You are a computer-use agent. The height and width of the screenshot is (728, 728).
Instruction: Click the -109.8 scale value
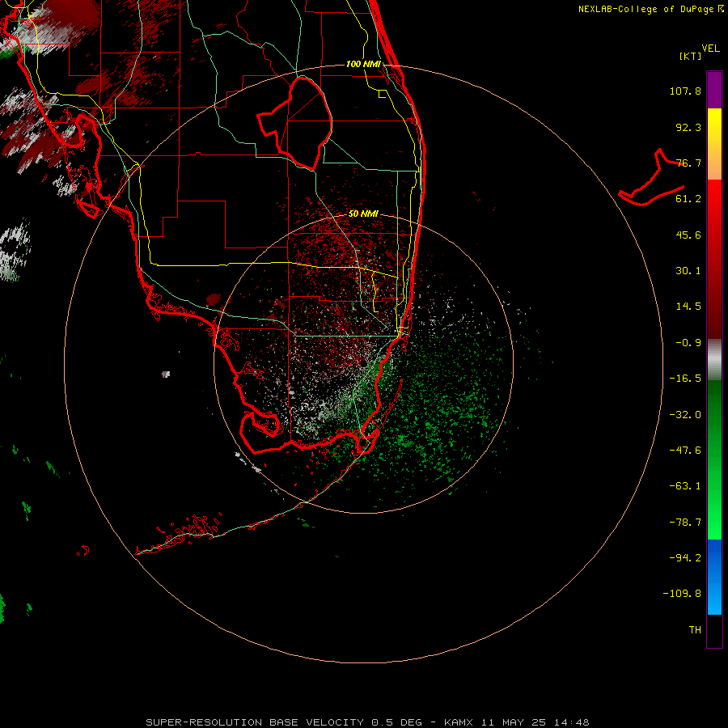pyautogui.click(x=682, y=594)
